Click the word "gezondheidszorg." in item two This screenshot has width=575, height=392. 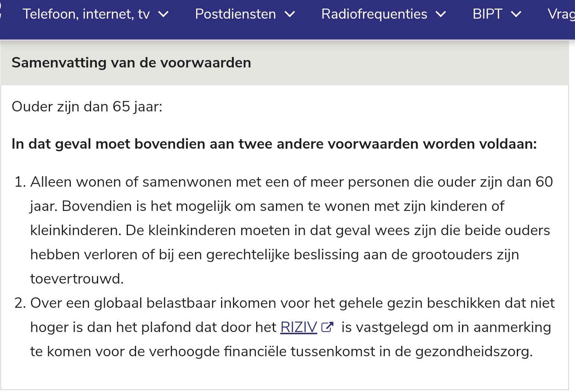tap(474, 351)
